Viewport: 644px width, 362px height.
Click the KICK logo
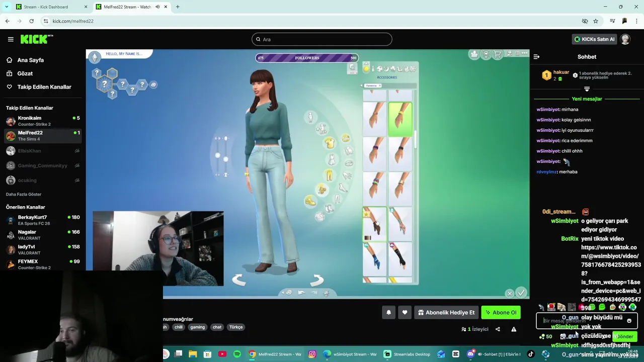coord(36,39)
